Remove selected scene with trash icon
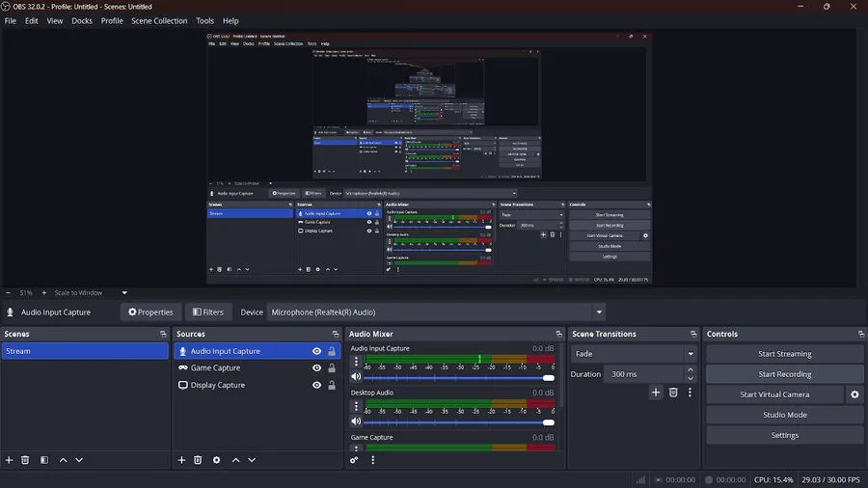Viewport: 868px width, 488px height. pos(25,460)
